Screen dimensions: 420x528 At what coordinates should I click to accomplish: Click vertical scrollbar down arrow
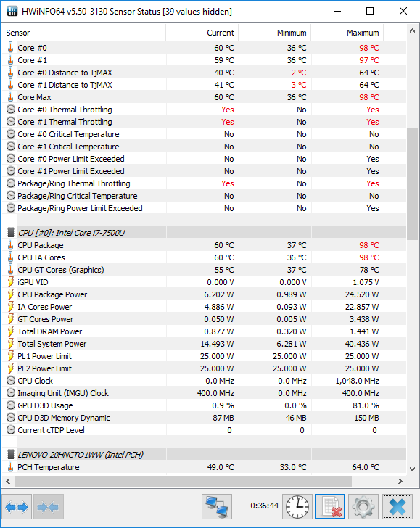(412, 469)
